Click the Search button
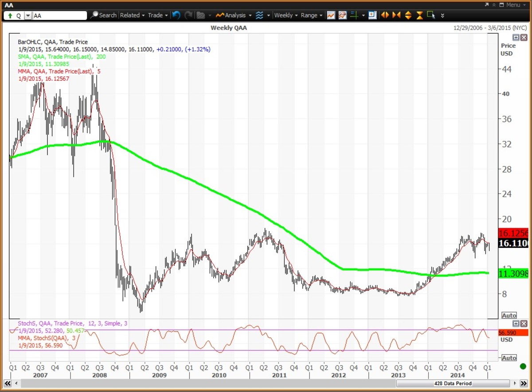 (104, 15)
